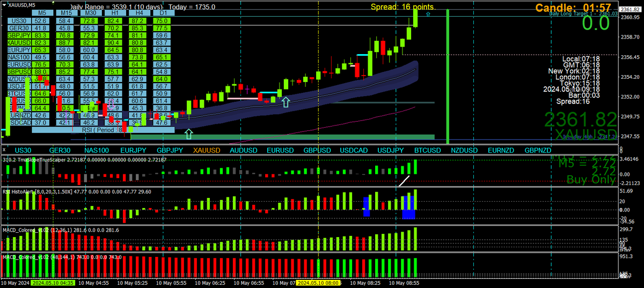This screenshot has width=644, height=288.
Task: Switch chart to GBPUSD in symbol bar
Action: (317, 151)
